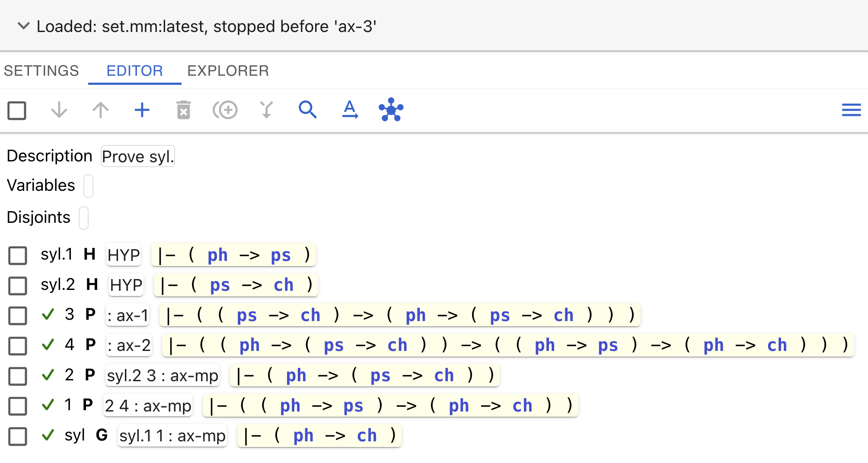
Task: Click the empty Variables field
Action: pyautogui.click(x=88, y=186)
